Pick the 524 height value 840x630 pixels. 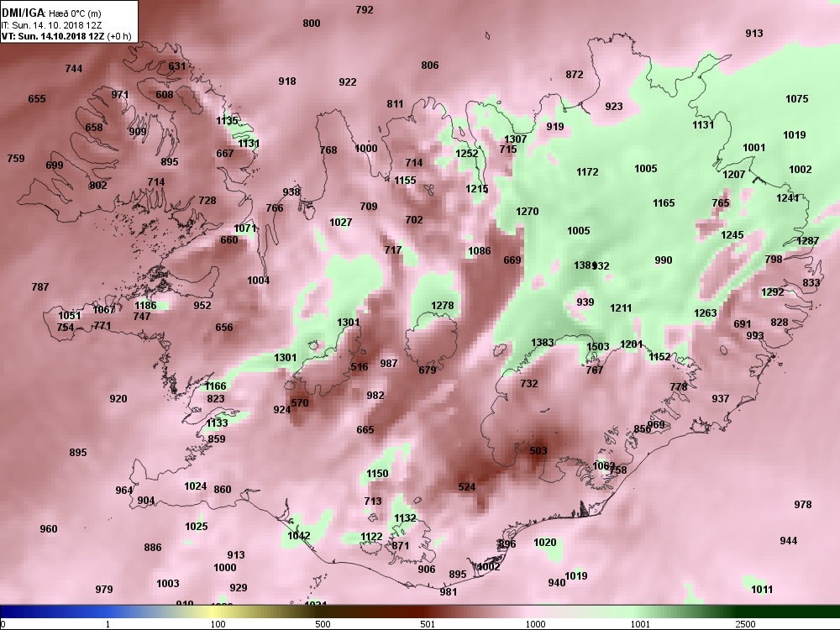pyautogui.click(x=466, y=487)
